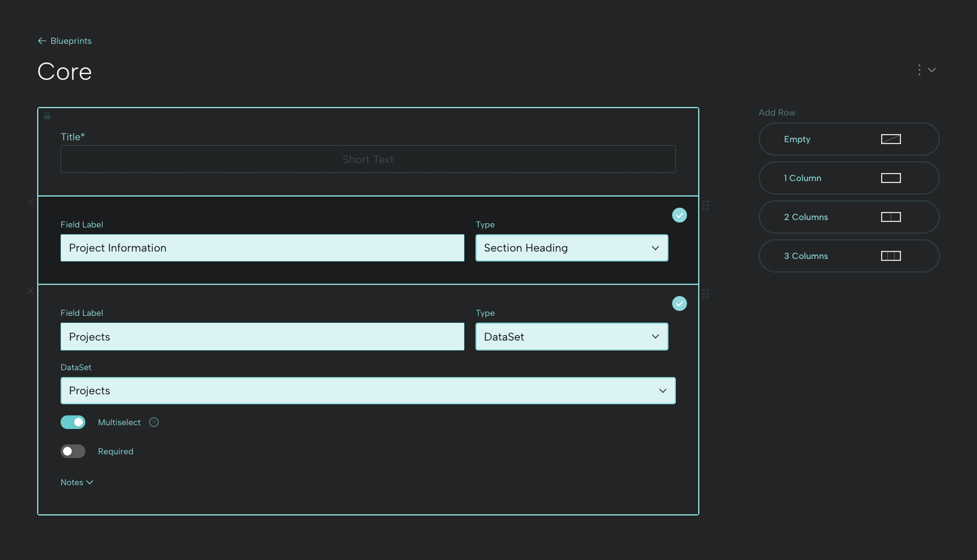Grab the Project Information row drag handle
Image resolution: width=977 pixels, height=560 pixels.
click(706, 205)
